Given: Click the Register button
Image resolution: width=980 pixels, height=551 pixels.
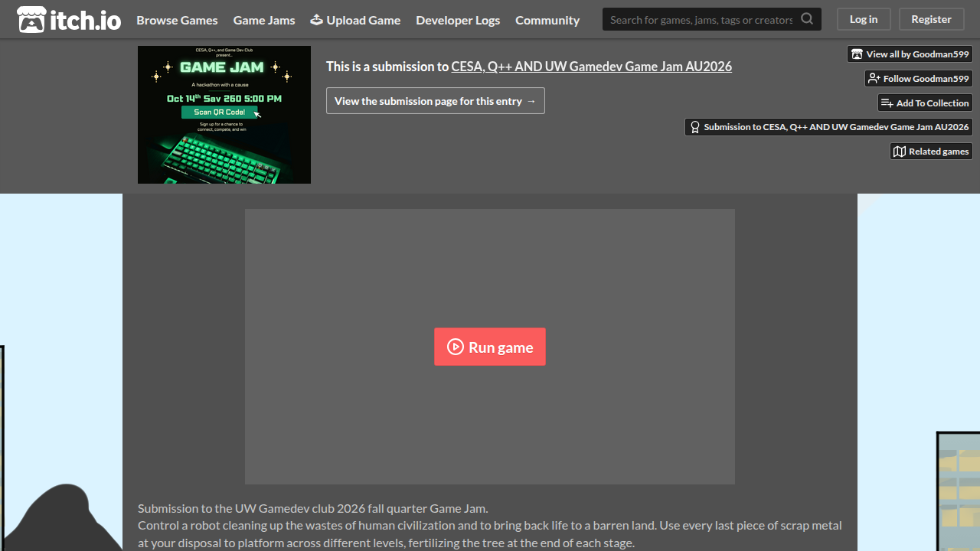Looking at the screenshot, I should 931,19.
